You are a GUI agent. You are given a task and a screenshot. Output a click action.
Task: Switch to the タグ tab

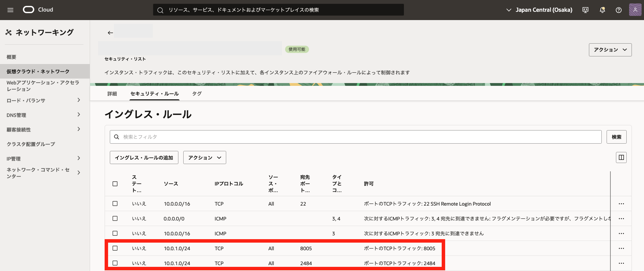pos(197,94)
